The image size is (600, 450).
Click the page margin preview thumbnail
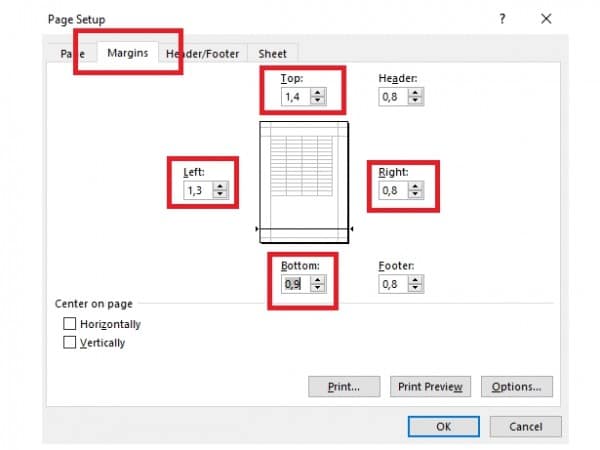(304, 182)
